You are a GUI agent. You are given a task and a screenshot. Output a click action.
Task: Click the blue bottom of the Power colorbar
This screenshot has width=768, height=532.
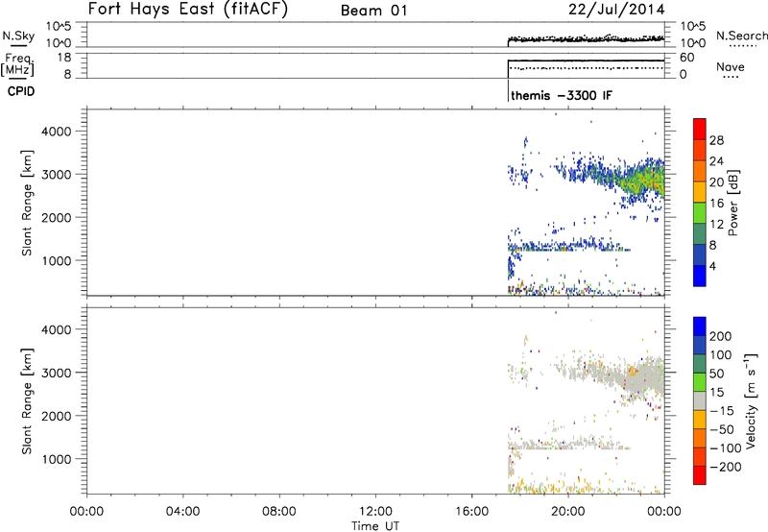(700, 276)
